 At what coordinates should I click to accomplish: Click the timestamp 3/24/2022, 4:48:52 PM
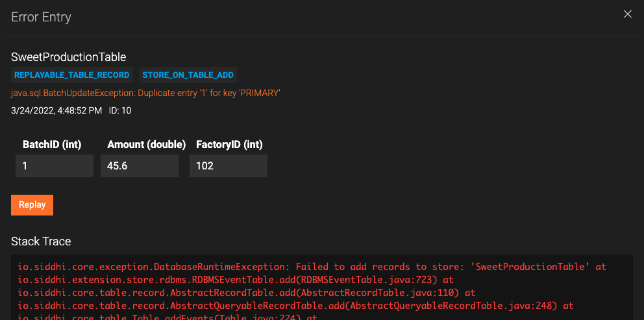click(56, 110)
